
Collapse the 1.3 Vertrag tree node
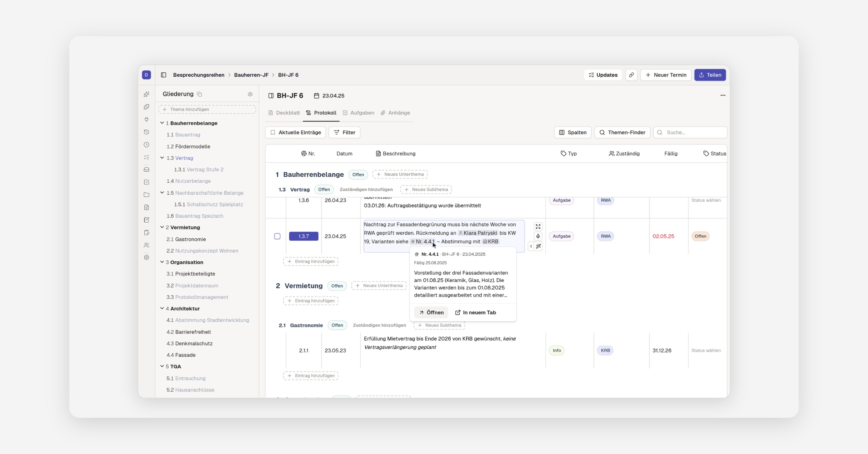click(x=162, y=158)
